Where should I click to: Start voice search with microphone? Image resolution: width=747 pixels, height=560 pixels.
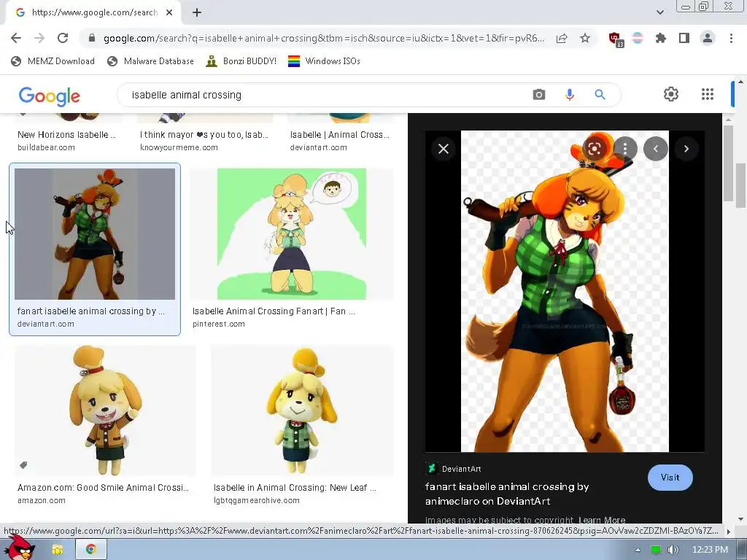tap(569, 95)
